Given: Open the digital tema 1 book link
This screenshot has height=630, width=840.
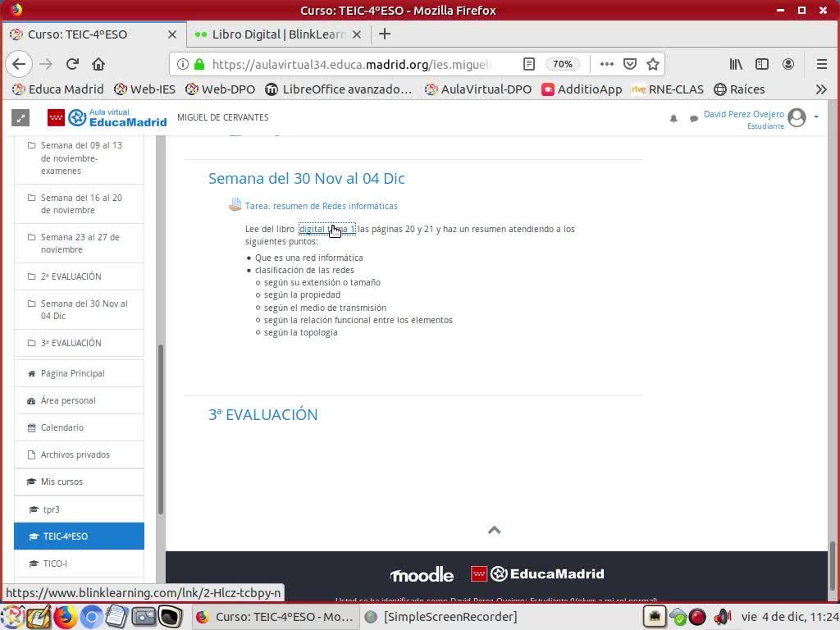Looking at the screenshot, I should 326,230.
